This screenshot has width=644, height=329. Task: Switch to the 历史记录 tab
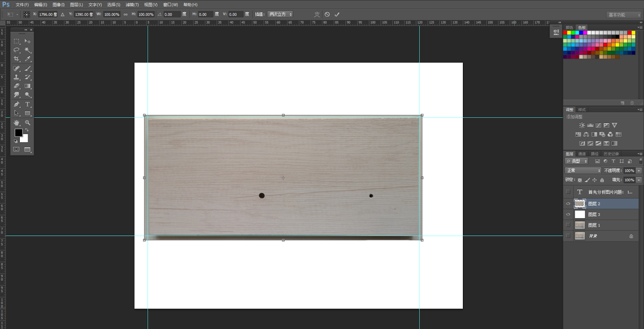(611, 154)
